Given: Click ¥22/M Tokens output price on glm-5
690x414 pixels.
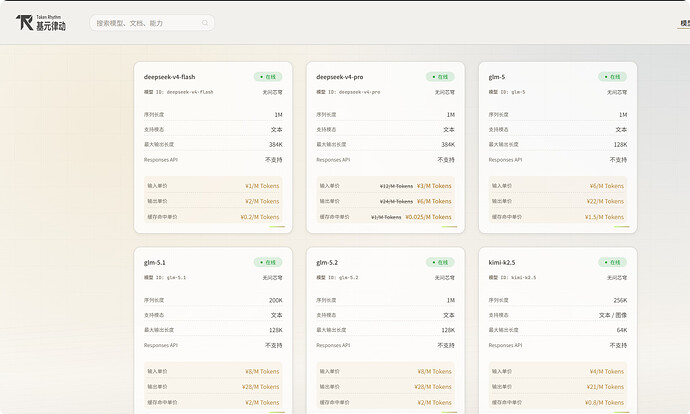Looking at the screenshot, I should (605, 202).
